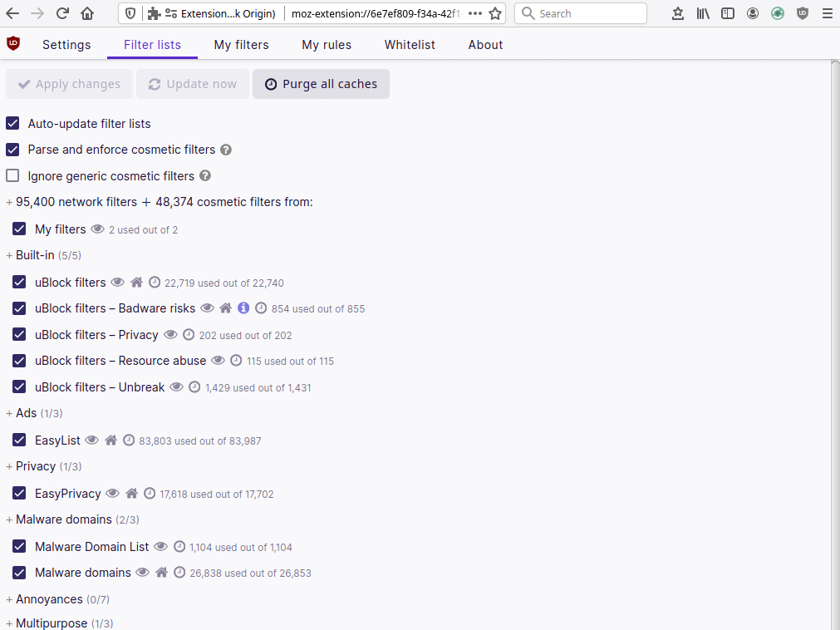Uncheck Auto-update filter lists

coord(12,123)
